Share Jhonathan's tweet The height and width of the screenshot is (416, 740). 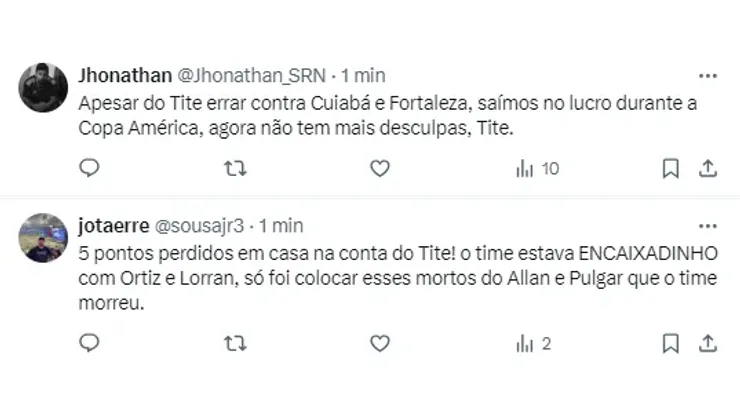pos(706,169)
